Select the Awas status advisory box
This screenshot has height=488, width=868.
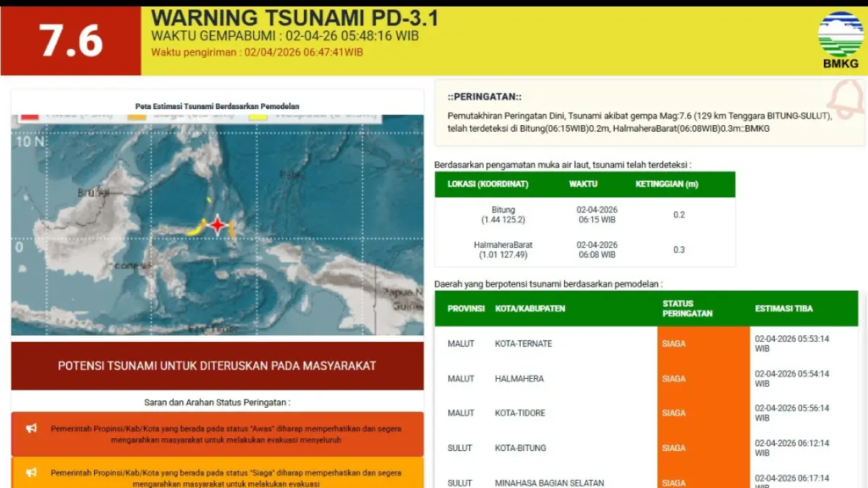coord(218,434)
